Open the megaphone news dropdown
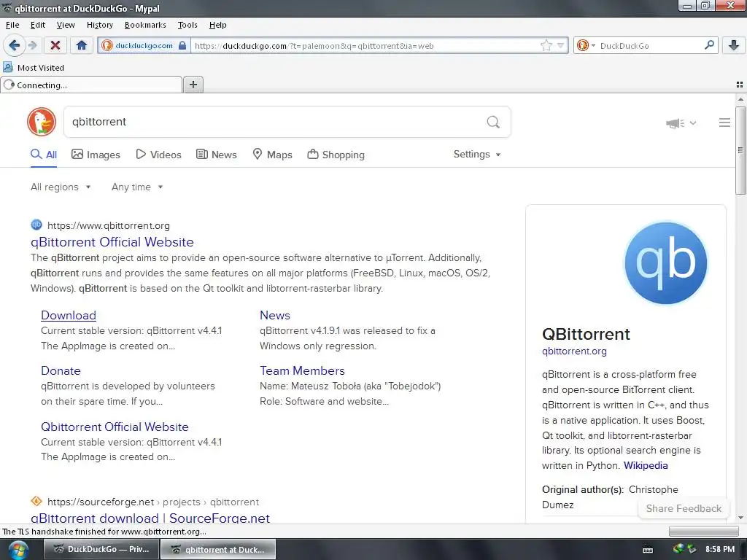Image resolution: width=747 pixels, height=560 pixels. pyautogui.click(x=681, y=123)
